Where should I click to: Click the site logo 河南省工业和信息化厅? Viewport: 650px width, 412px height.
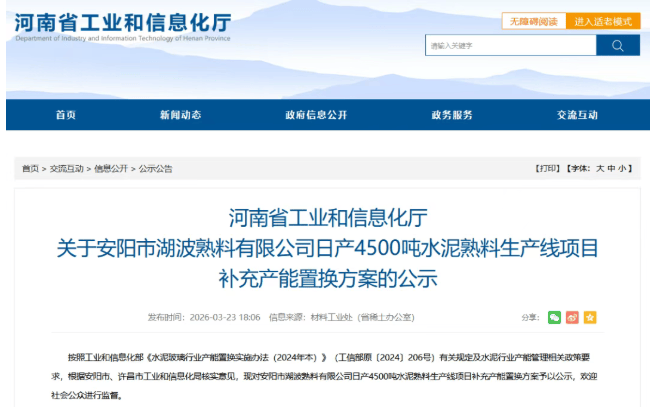click(122, 23)
